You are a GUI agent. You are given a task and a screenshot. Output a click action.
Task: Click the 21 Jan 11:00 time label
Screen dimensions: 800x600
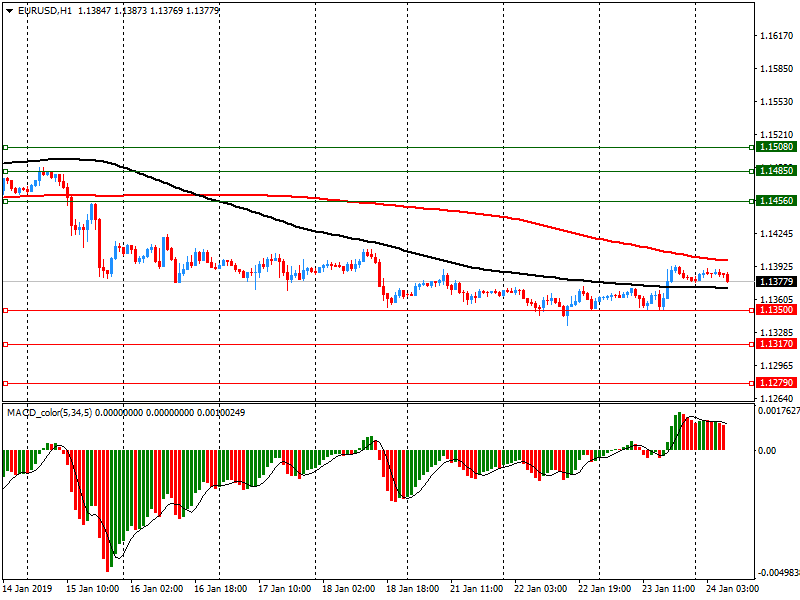click(x=477, y=589)
